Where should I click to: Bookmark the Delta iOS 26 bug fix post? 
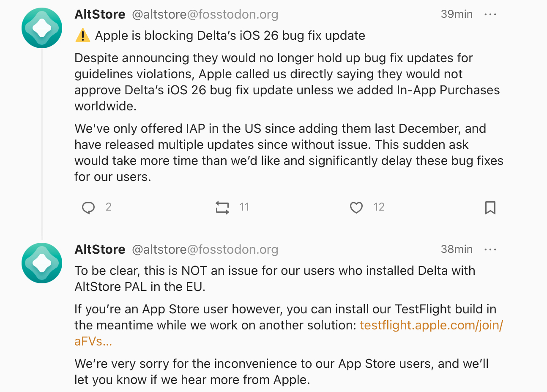pos(490,208)
